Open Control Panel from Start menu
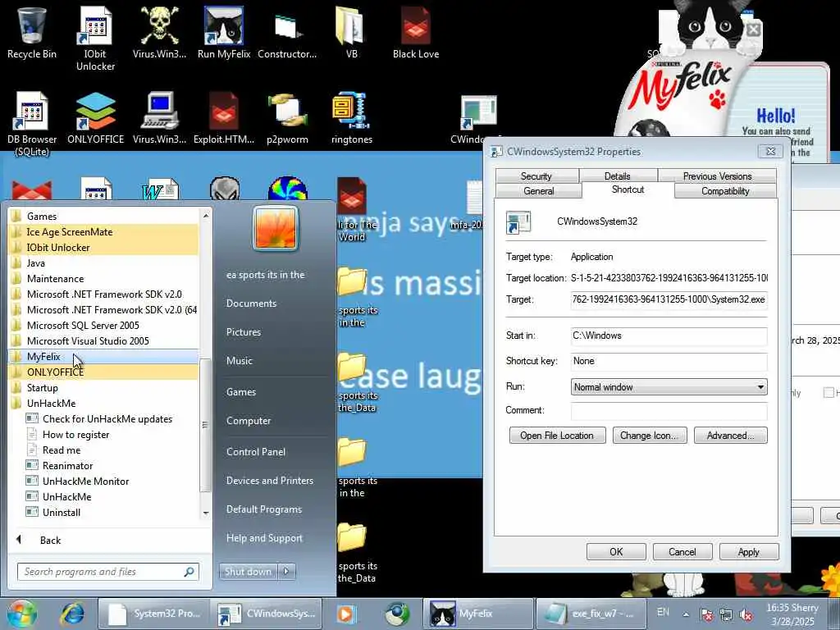The height and width of the screenshot is (630, 840). coord(256,452)
